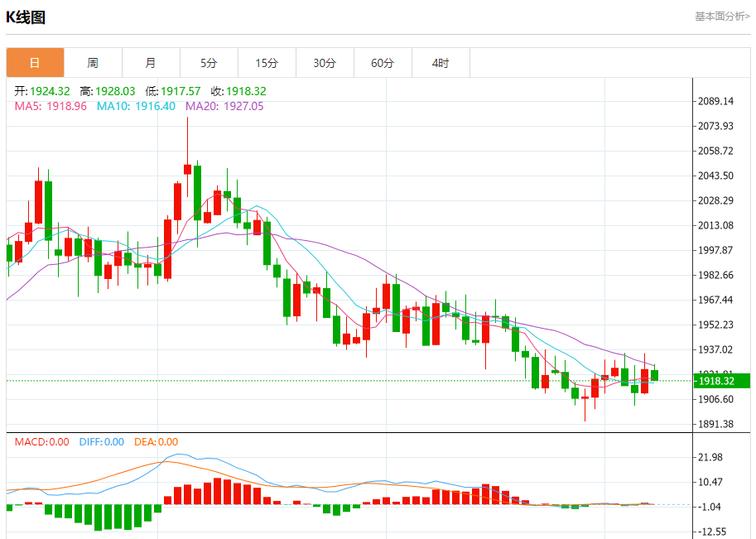Click the closing price 收:1918.32
This screenshot has height=539, width=756.
[238, 91]
